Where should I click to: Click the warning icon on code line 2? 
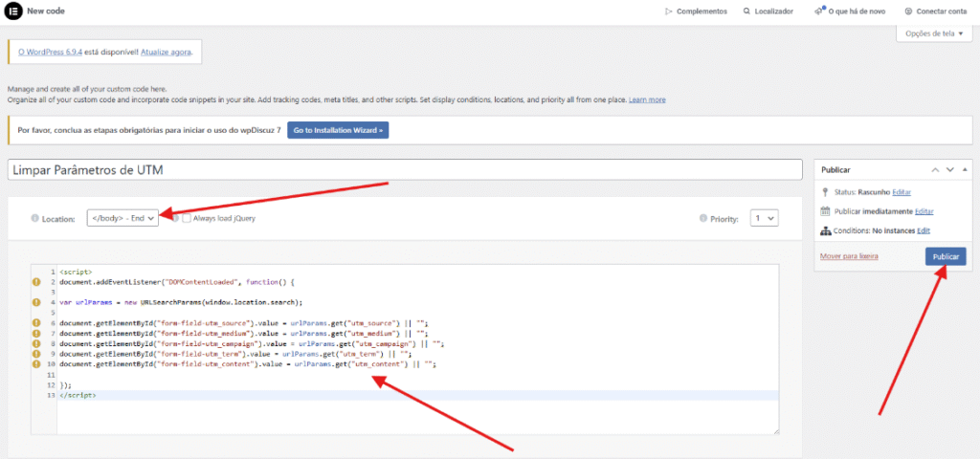click(36, 282)
